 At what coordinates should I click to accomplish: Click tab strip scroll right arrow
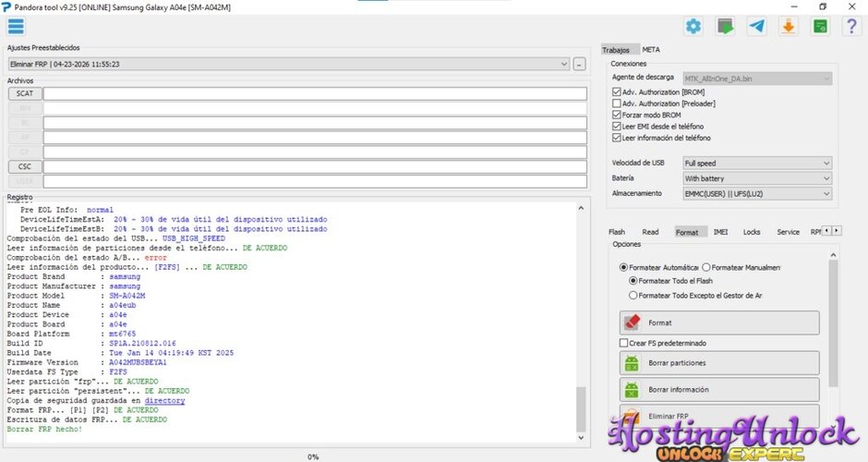[837, 230]
